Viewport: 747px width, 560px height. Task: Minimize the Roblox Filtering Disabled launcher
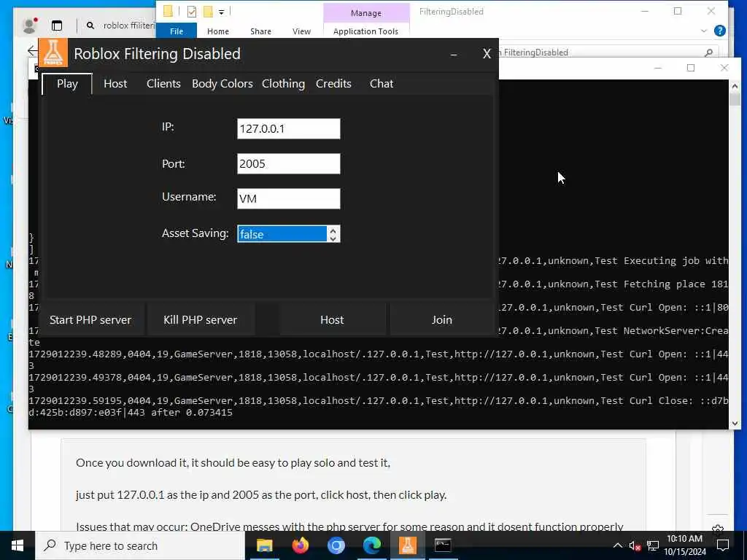point(454,54)
